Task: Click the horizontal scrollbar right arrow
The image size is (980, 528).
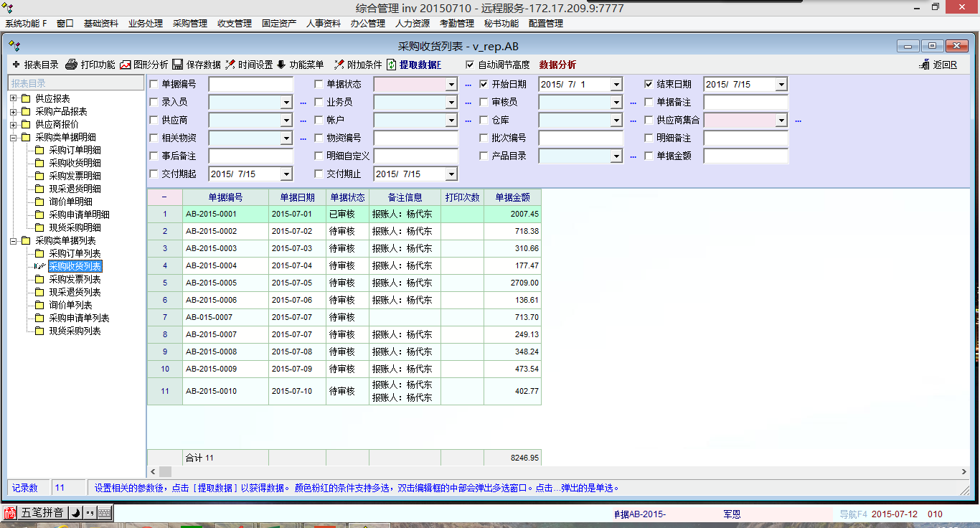Action: tap(963, 471)
